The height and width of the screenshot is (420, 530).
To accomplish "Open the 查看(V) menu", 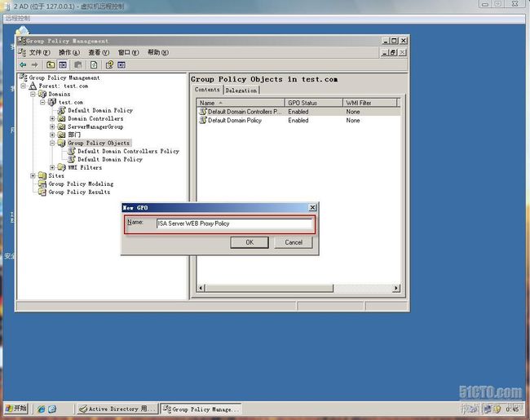I will 99,52.
